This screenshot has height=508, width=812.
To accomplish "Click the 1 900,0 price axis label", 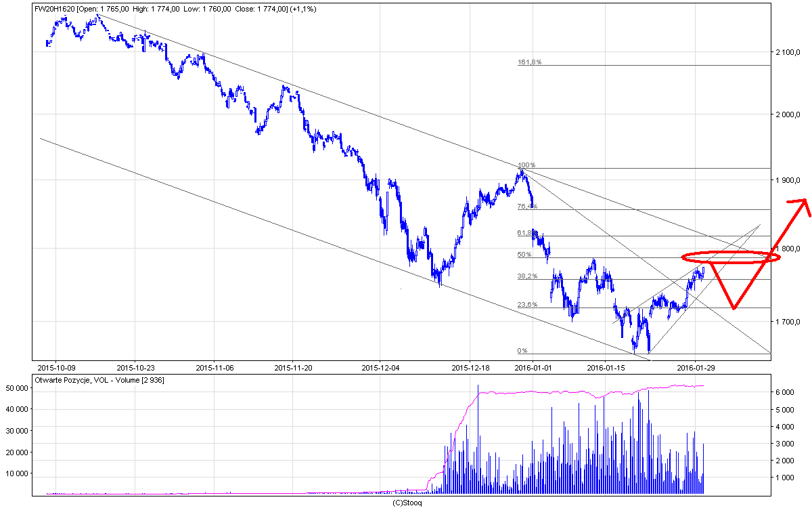I will 789,180.
